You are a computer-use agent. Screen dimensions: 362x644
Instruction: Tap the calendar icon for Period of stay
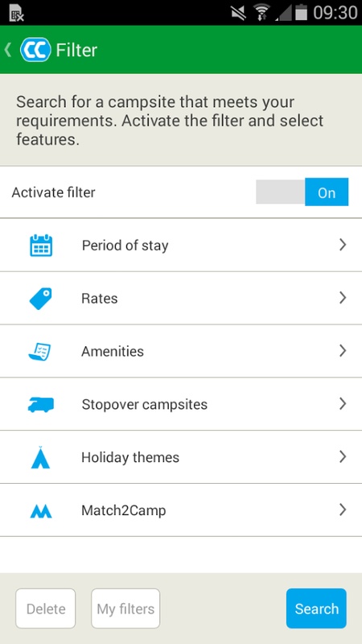(x=41, y=246)
